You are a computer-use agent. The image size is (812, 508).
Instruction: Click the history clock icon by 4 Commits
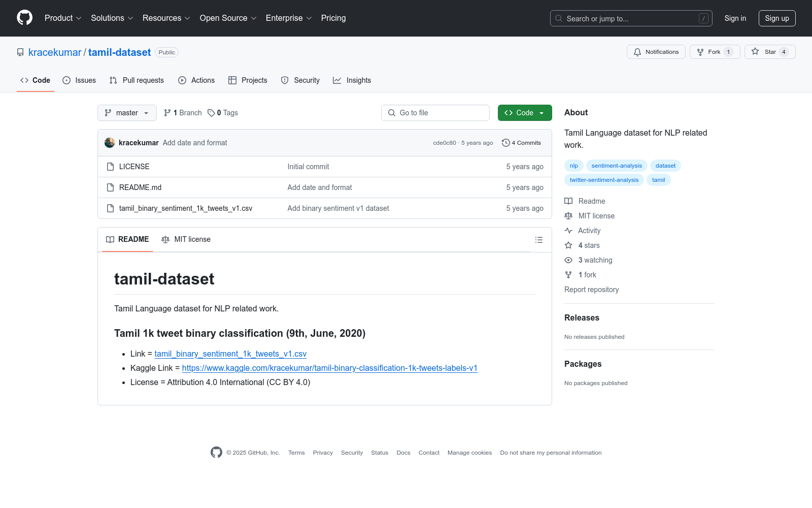(505, 143)
